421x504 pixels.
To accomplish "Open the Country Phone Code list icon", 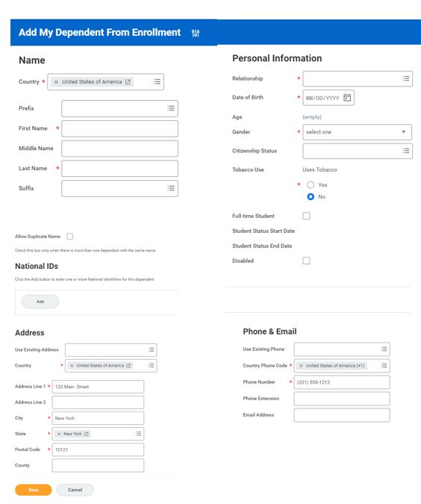I will tap(384, 365).
